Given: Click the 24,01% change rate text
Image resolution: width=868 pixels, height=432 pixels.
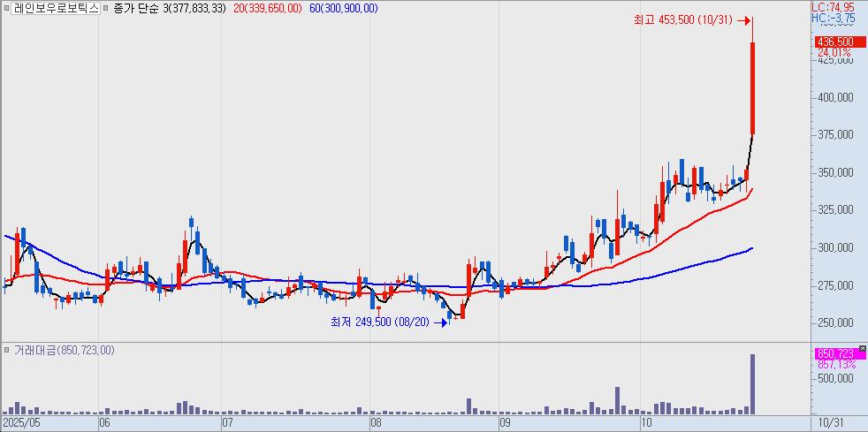Looking at the screenshot, I should 835,52.
